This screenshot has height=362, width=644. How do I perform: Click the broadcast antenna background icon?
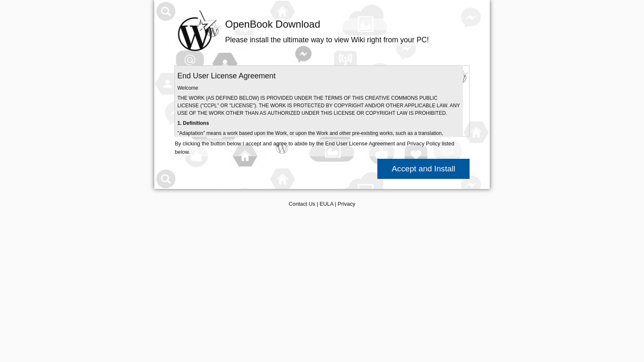pos(345,59)
